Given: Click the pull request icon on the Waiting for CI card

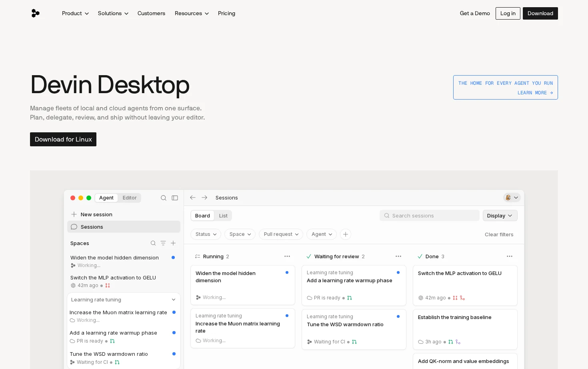Looking at the screenshot, I should (x=354, y=342).
